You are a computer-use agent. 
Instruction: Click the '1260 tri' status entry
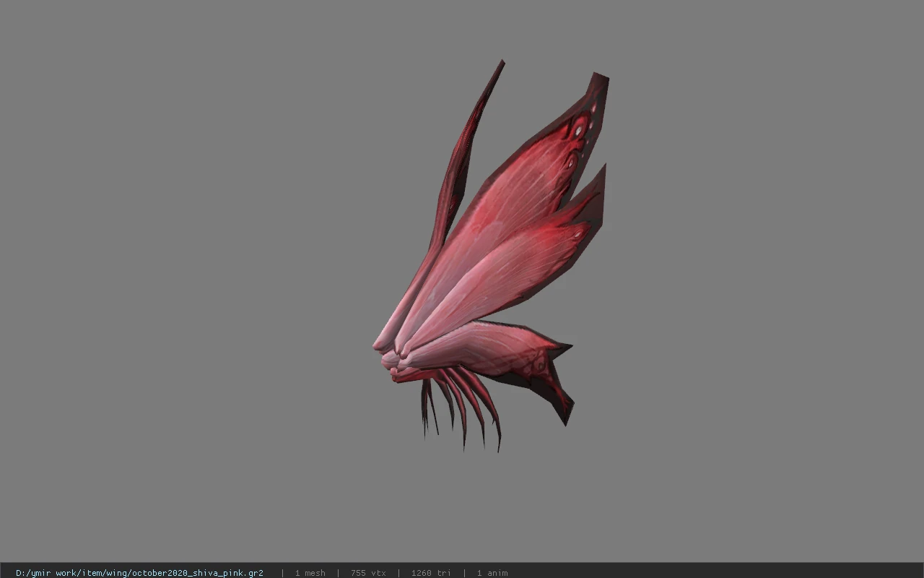point(431,573)
